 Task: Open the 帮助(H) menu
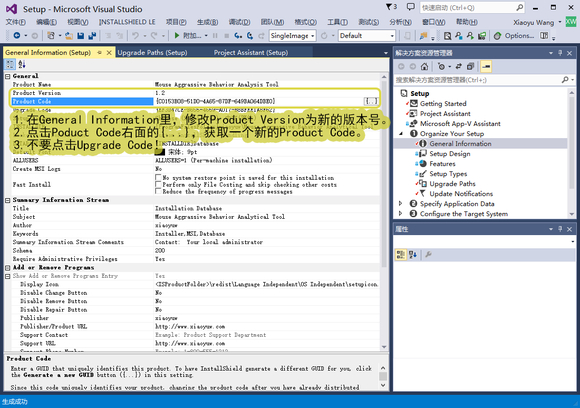tap(466, 22)
